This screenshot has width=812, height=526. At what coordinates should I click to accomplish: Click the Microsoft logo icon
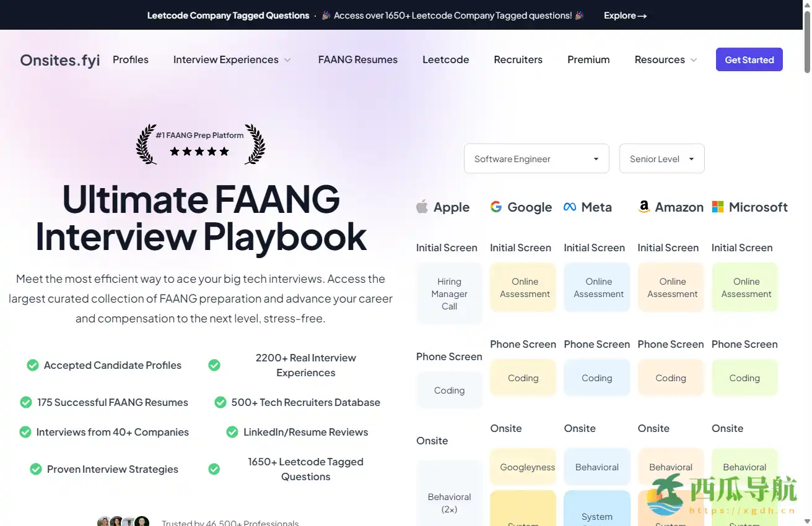718,207
